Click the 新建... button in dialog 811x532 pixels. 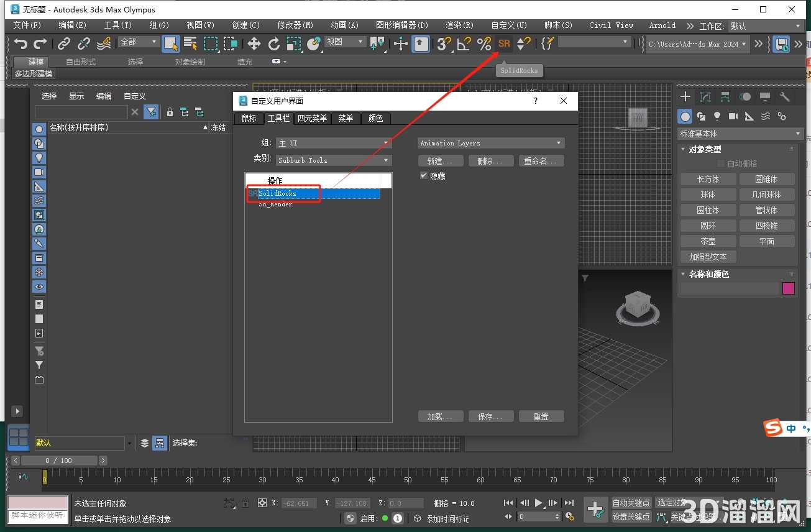[x=441, y=161]
